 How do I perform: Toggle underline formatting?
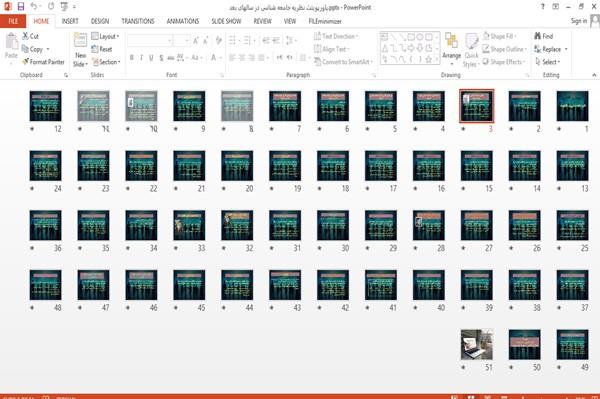coord(151,58)
